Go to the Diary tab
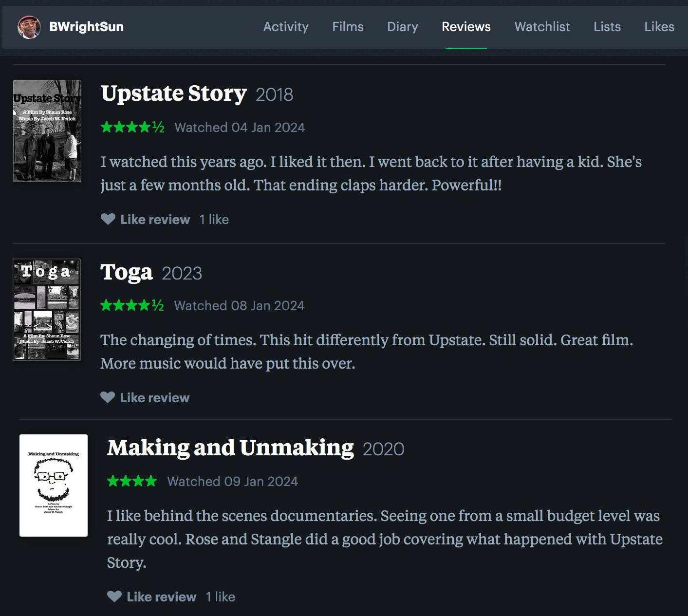This screenshot has height=616, width=688. coord(402,27)
